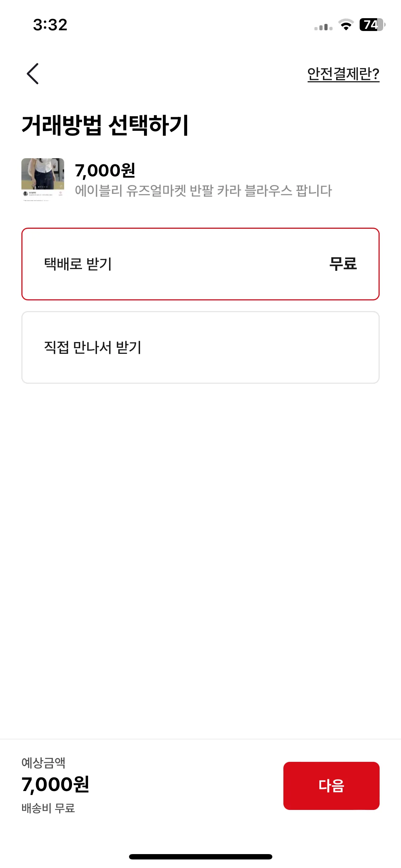The image size is (401, 868).
Task: Tap the battery level indicator
Action: tap(372, 25)
